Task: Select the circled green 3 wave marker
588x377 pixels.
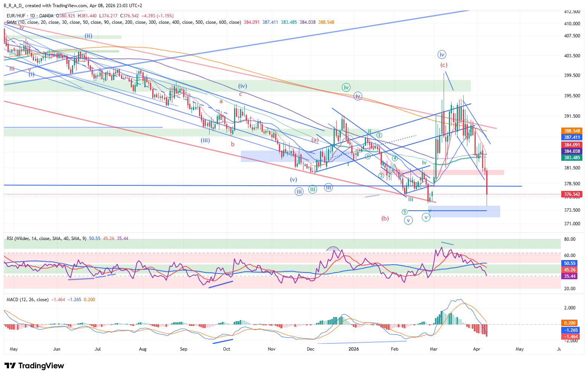Action: click(381, 176)
